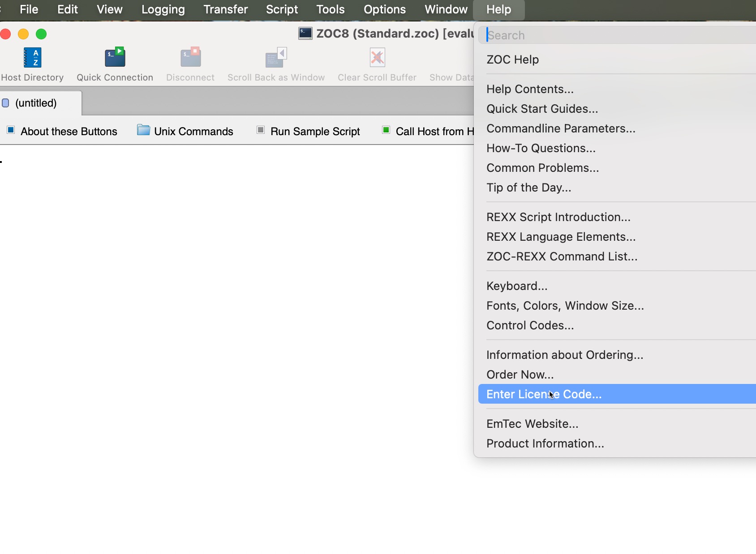Click Scroll Back as Window icon
Screen dimensions: 756x554
[276, 58]
